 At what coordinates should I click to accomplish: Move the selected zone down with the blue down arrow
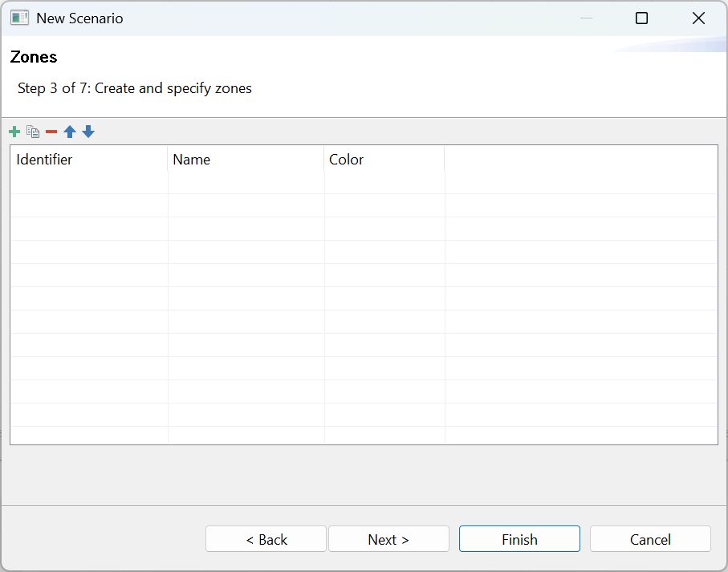[x=88, y=132]
